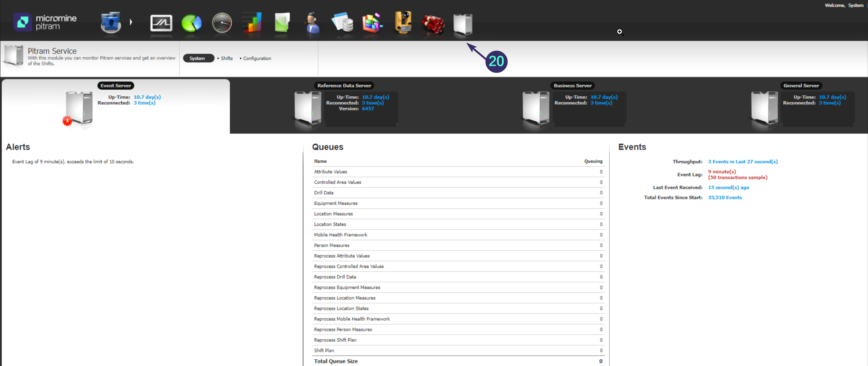
Task: Open the database table module icon
Action: (x=342, y=23)
